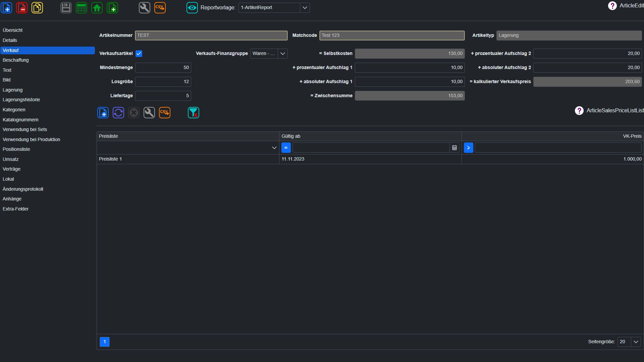Toggle the Verkaufsartikel checkbox
This screenshot has height=362, width=644.
pyautogui.click(x=139, y=54)
